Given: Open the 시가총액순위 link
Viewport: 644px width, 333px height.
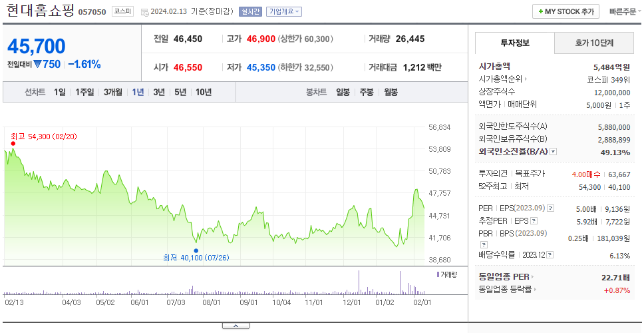Looking at the screenshot, I should coord(503,79).
